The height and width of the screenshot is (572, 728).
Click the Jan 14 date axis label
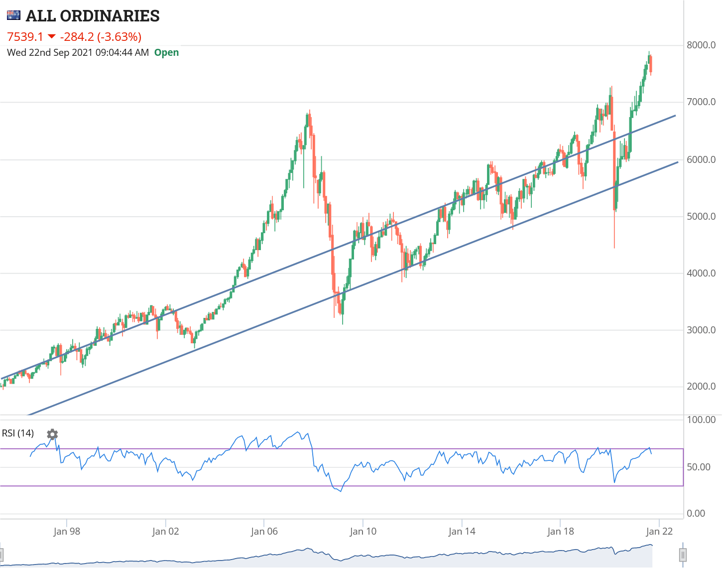[x=462, y=532]
